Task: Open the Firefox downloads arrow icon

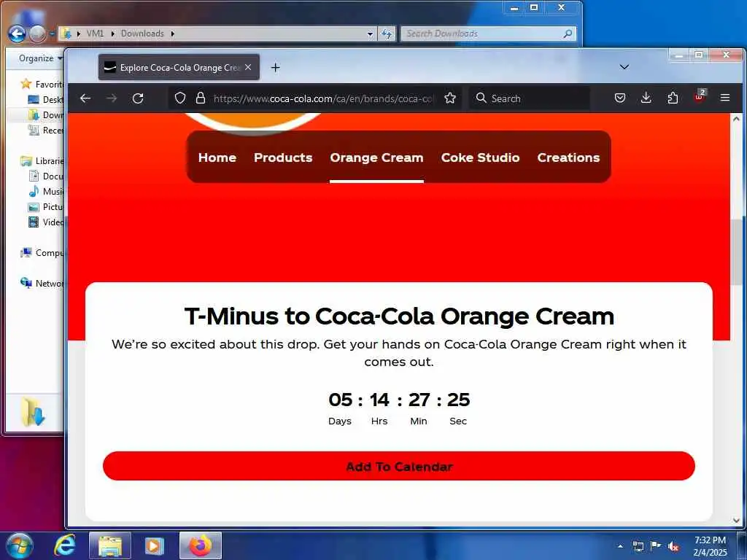Action: [x=646, y=98]
